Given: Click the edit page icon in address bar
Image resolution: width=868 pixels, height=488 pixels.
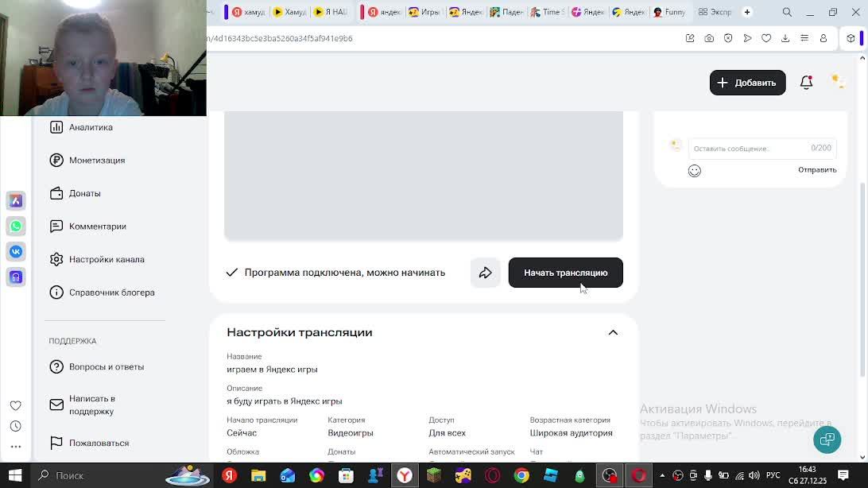Looking at the screenshot, I should click(690, 38).
